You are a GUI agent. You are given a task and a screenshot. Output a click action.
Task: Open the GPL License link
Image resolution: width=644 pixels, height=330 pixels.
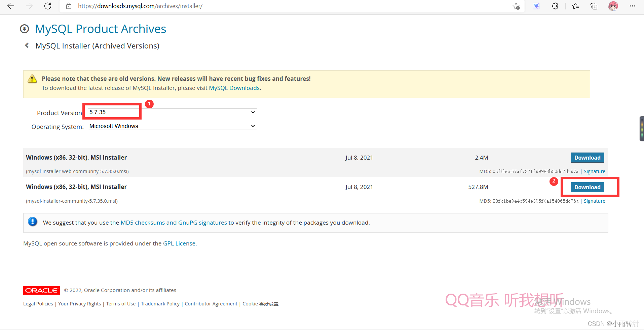coord(179,243)
